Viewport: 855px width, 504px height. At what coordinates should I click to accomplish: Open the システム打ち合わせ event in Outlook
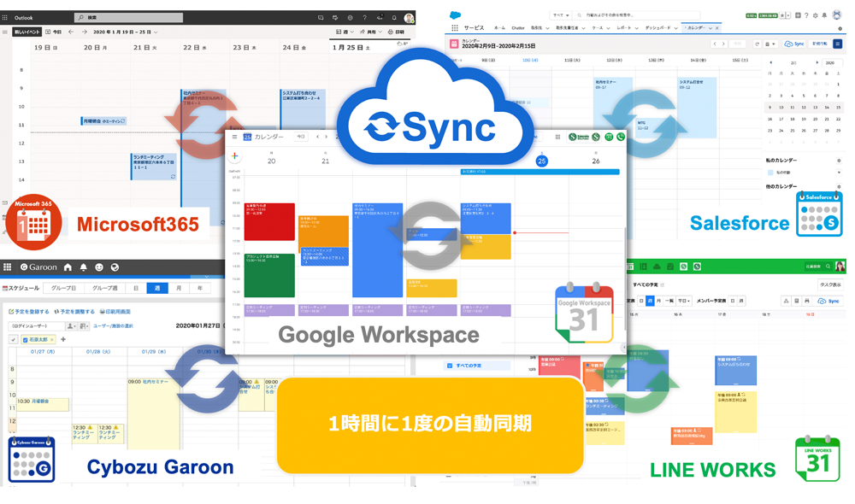(x=304, y=110)
